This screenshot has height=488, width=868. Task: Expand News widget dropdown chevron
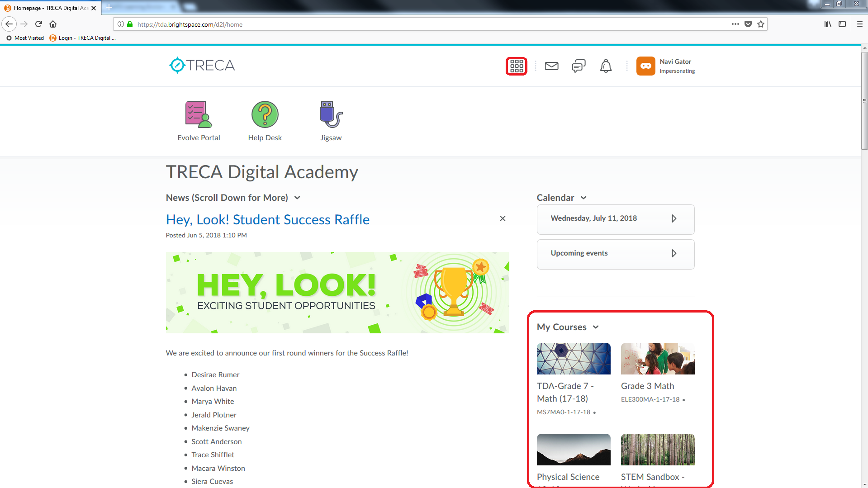click(x=297, y=198)
